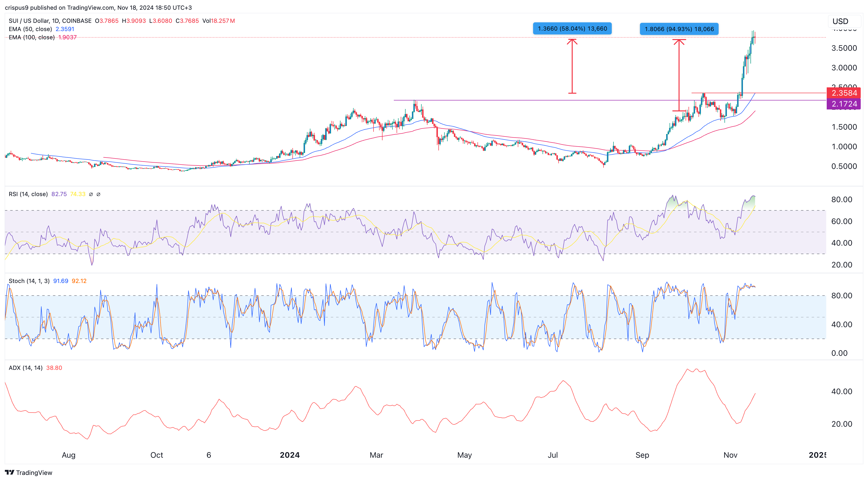
Task: Click the Nov label on time axis
Action: point(731,455)
